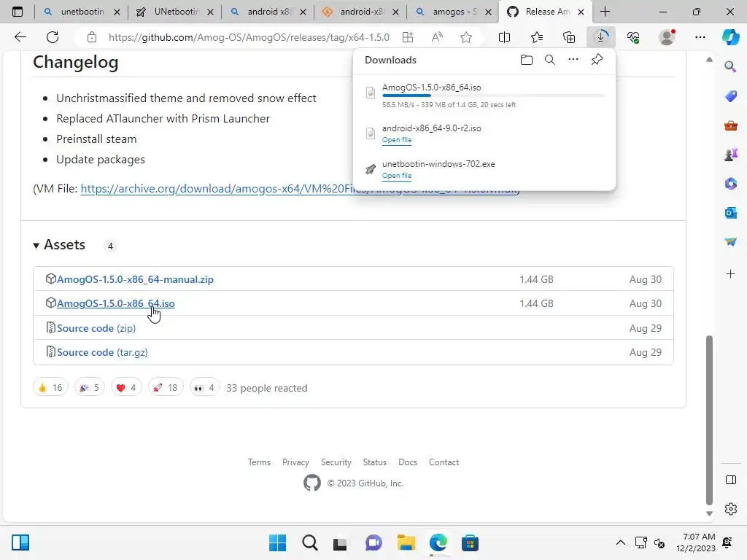Toggle the sidebar visibility icon

tap(730, 480)
